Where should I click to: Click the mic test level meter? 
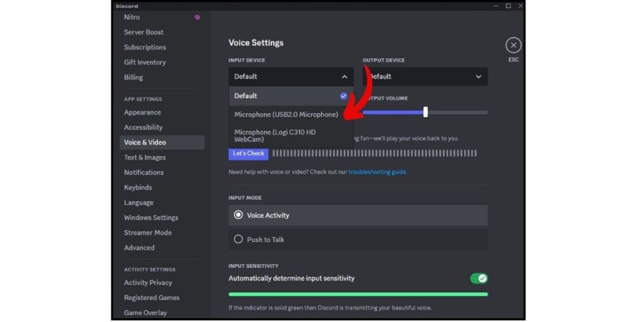tap(375, 153)
